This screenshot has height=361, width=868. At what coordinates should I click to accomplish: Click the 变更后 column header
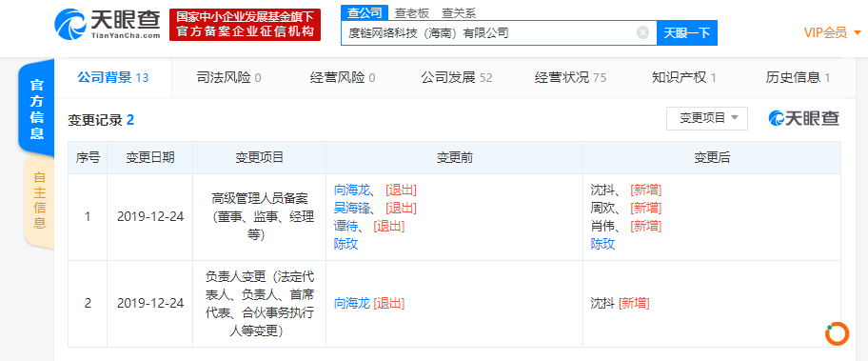pyautogui.click(x=712, y=158)
